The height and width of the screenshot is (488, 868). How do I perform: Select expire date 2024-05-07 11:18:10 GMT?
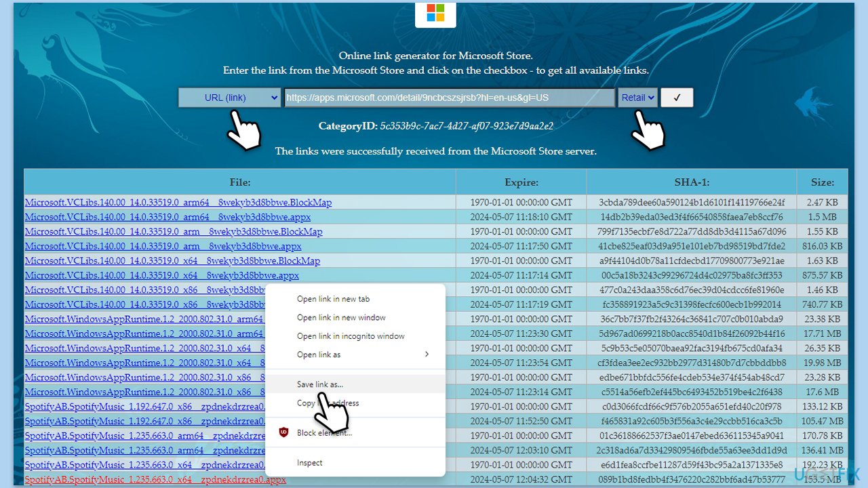click(521, 217)
